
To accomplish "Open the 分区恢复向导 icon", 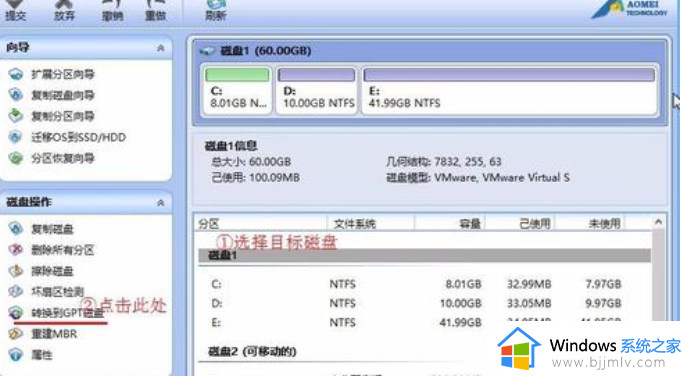I will (x=16, y=158).
